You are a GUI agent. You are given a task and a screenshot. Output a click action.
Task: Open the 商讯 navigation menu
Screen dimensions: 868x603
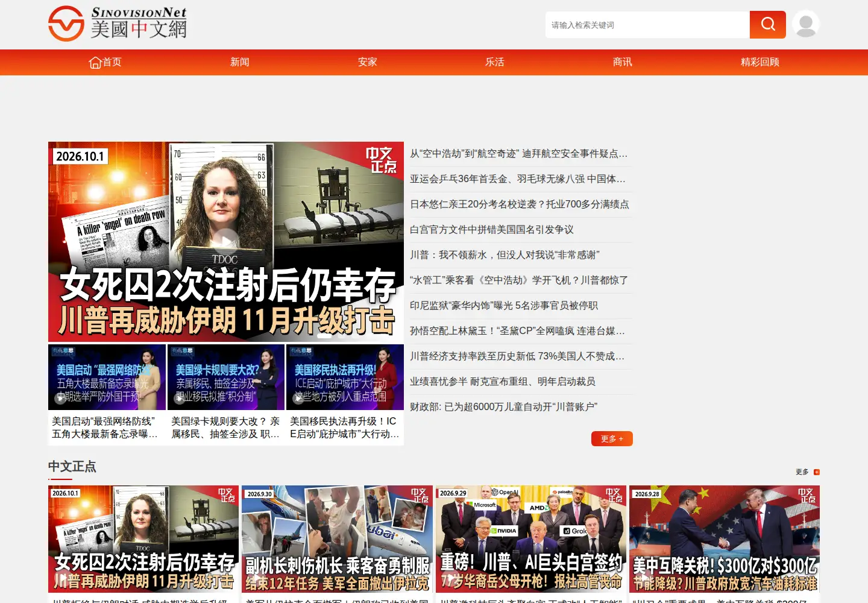click(623, 62)
